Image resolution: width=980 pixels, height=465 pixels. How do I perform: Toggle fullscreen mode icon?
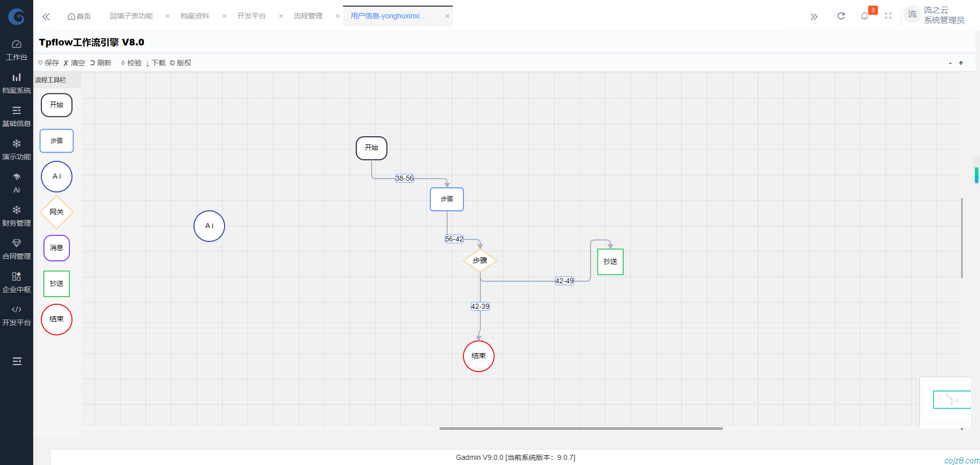(x=888, y=16)
